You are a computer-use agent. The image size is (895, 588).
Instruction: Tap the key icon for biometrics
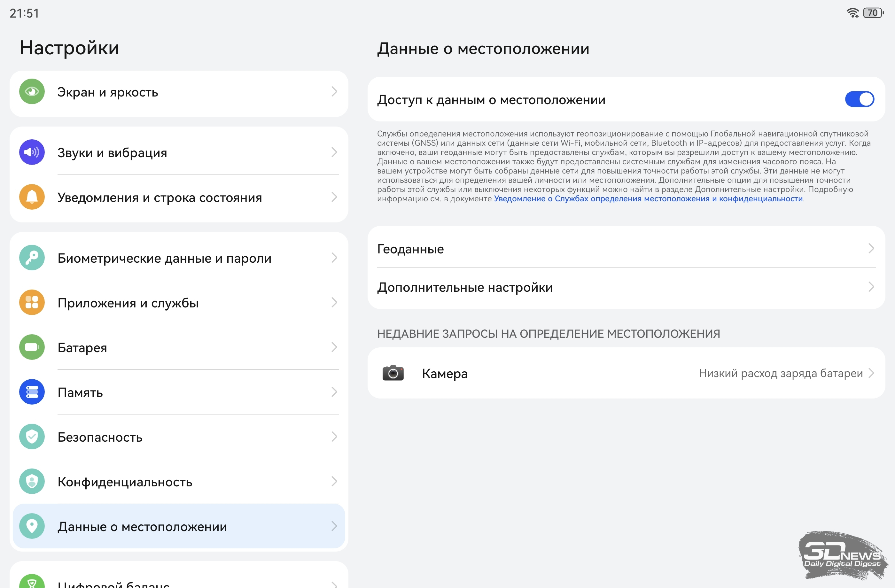[32, 258]
